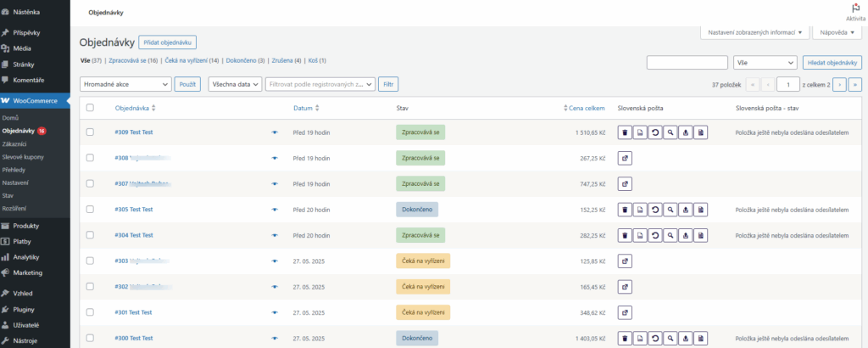The image size is (868, 348).
Task: Delete Slovenská pošta shipment for order #305
Action: tap(625, 210)
